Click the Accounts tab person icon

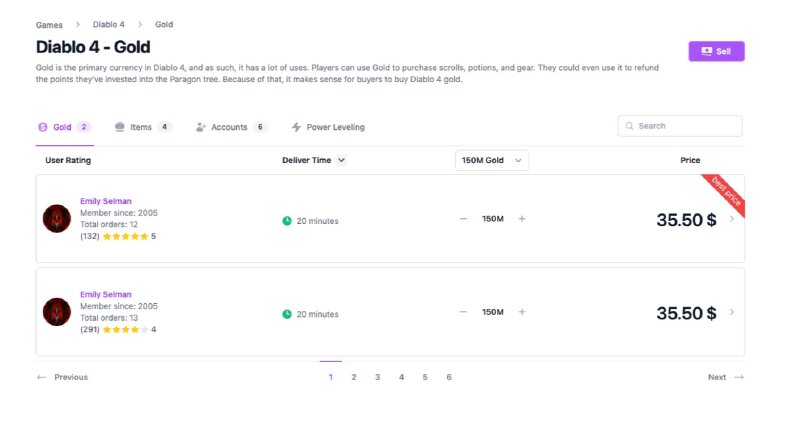click(200, 127)
